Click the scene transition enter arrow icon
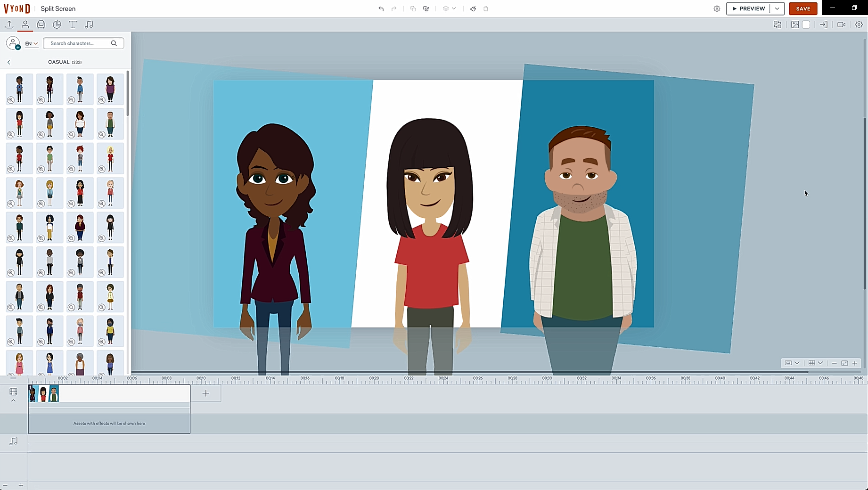Viewport: 868px width, 490px height. tap(823, 24)
